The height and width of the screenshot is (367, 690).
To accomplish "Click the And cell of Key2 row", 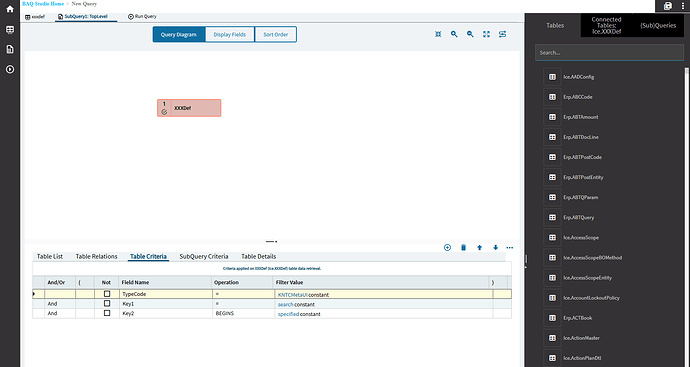I will (x=60, y=314).
